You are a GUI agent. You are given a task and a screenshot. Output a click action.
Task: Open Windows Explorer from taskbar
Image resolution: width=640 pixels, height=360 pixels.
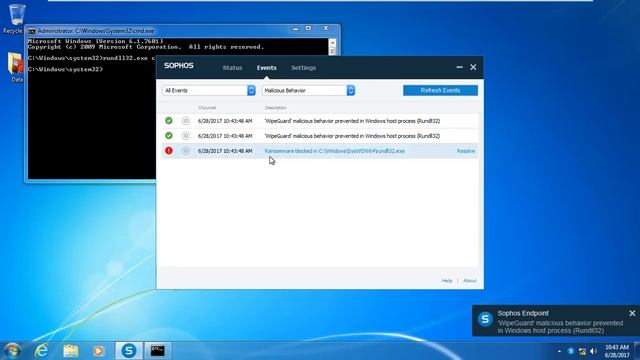(x=70, y=351)
